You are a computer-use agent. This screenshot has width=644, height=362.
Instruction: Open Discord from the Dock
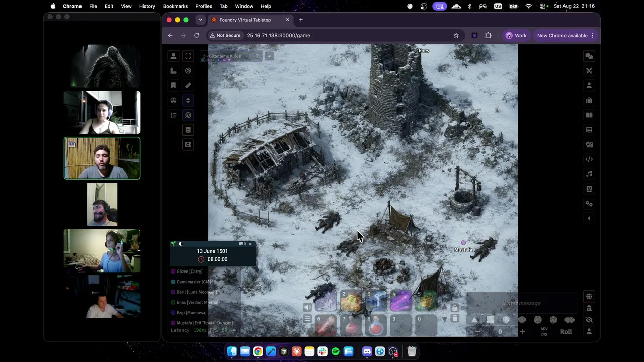(367, 352)
